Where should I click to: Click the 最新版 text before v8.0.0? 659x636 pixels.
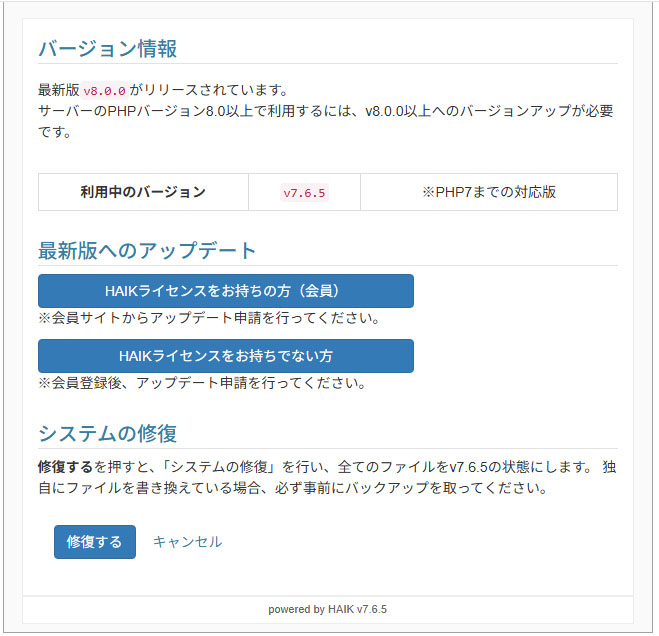[58, 91]
